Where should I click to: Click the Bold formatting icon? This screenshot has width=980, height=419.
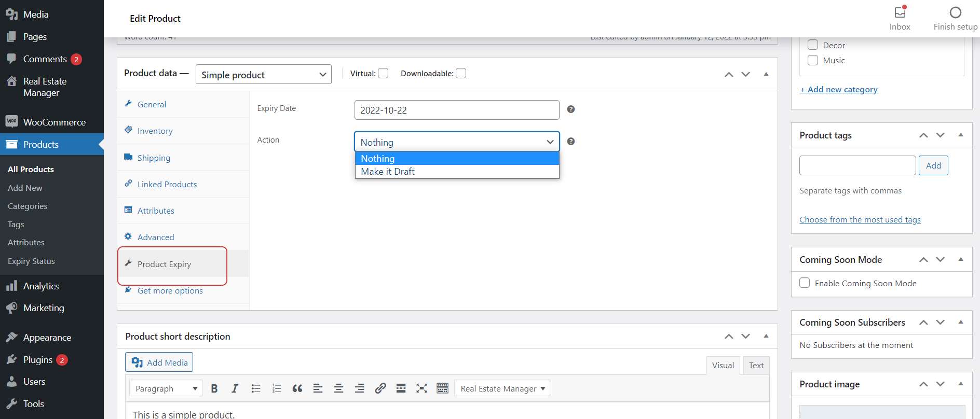(x=214, y=388)
